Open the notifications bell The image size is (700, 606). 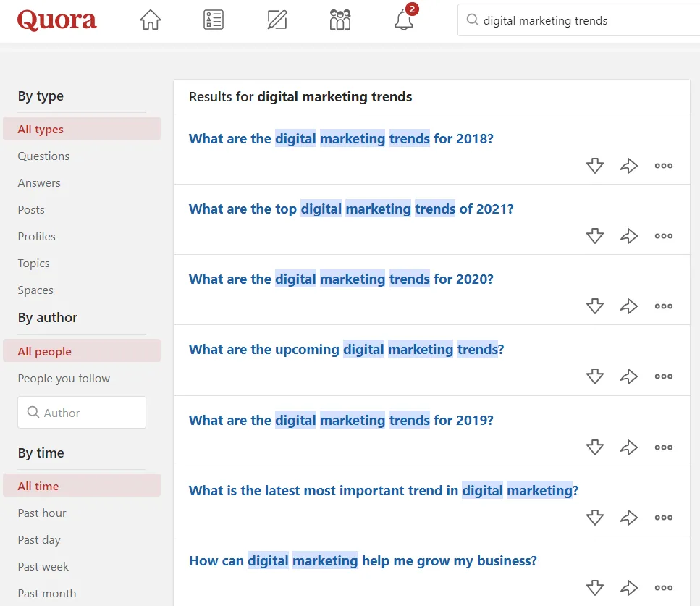pos(404,20)
